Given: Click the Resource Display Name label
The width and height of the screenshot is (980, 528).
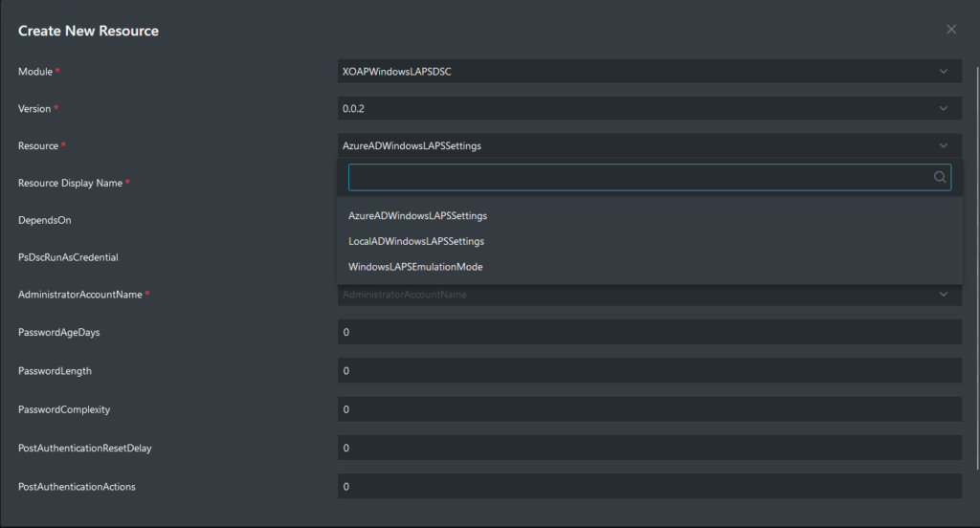Looking at the screenshot, I should click(70, 183).
